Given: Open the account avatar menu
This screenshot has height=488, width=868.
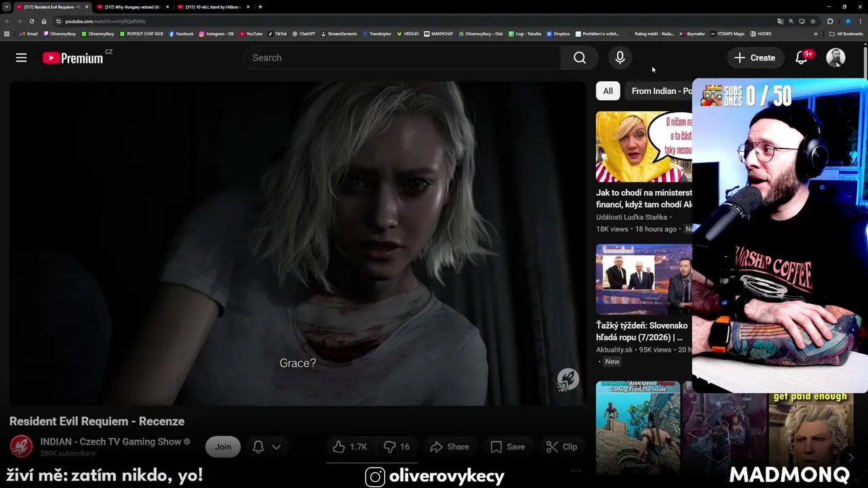Looking at the screenshot, I should [835, 58].
